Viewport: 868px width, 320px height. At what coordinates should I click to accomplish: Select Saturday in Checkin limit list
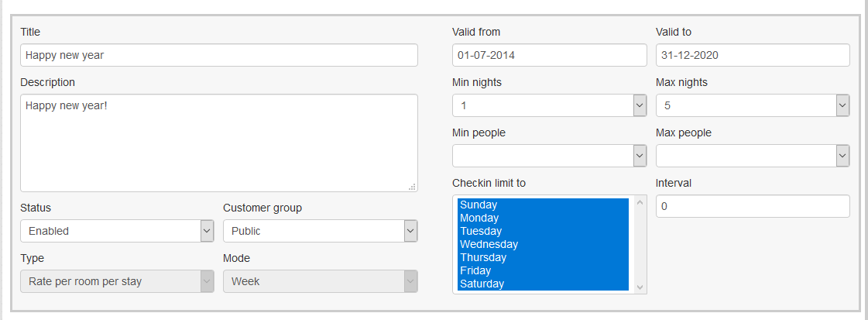coord(542,284)
